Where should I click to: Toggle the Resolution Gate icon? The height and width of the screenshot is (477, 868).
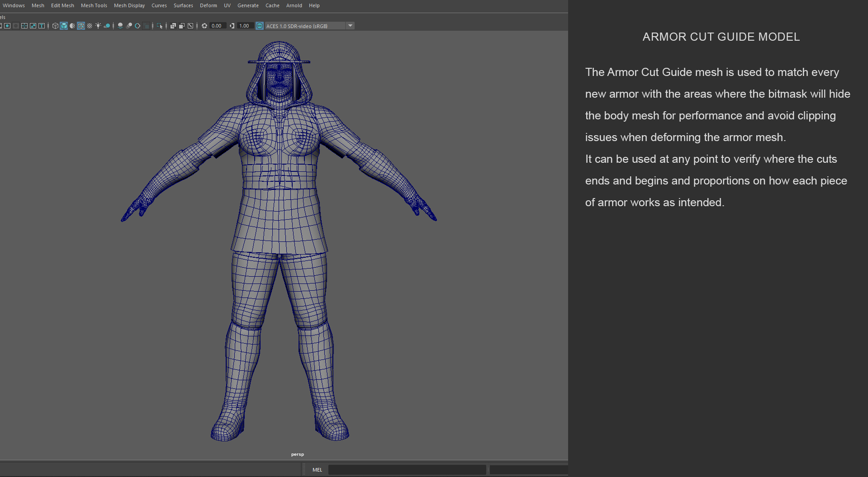pyautogui.click(x=7, y=26)
